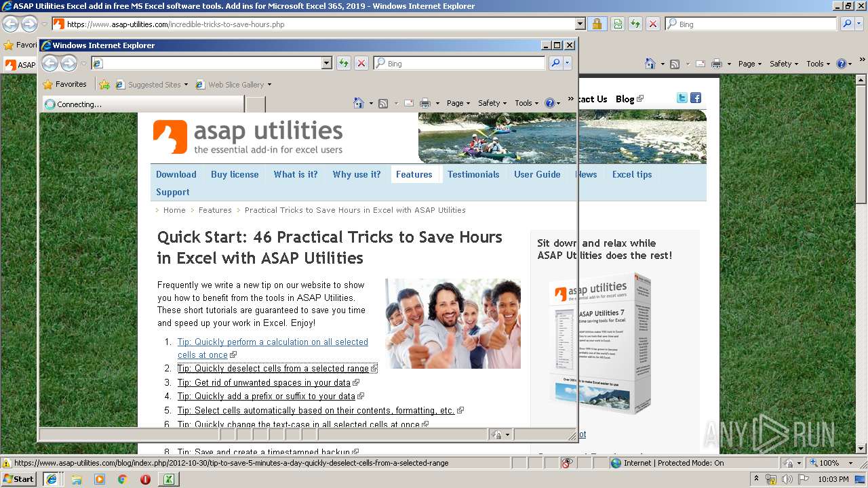
Task: Open Tools menu in back window
Action: click(x=818, y=64)
